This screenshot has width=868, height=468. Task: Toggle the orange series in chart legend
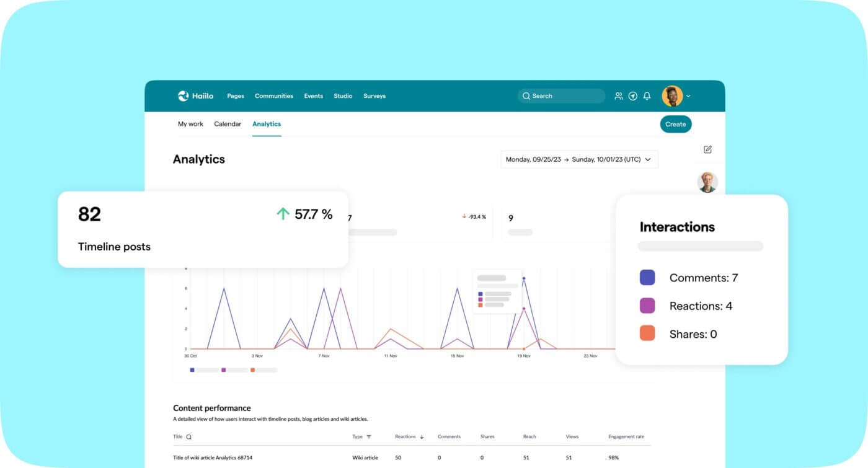click(x=252, y=370)
